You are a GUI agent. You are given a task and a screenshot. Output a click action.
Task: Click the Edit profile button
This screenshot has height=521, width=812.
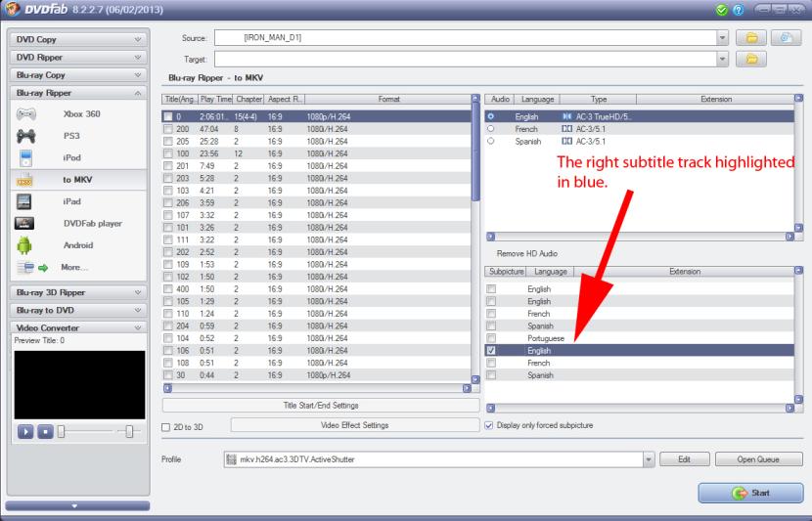coord(685,459)
